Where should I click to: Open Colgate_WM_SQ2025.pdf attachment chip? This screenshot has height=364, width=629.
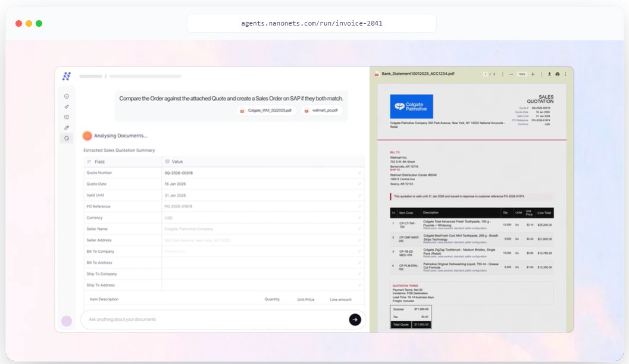(267, 111)
